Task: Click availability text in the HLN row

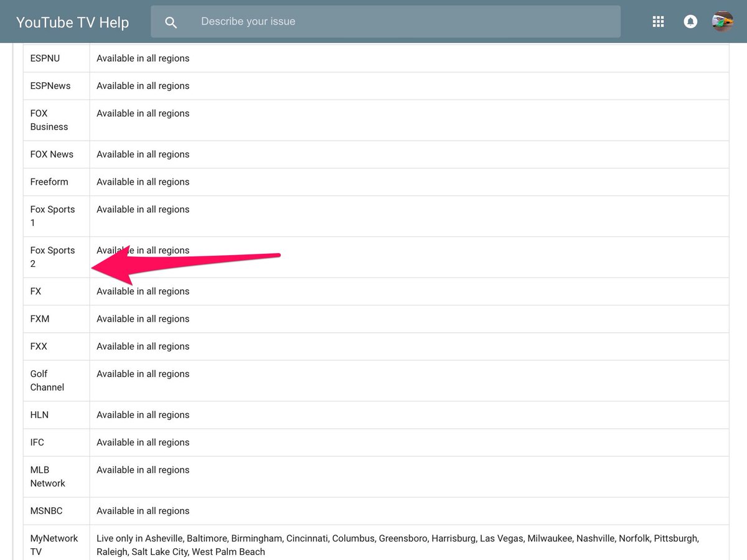Action: tap(143, 414)
